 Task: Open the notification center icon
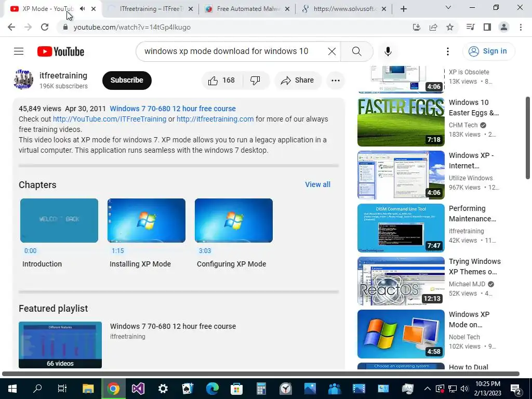[516, 390]
